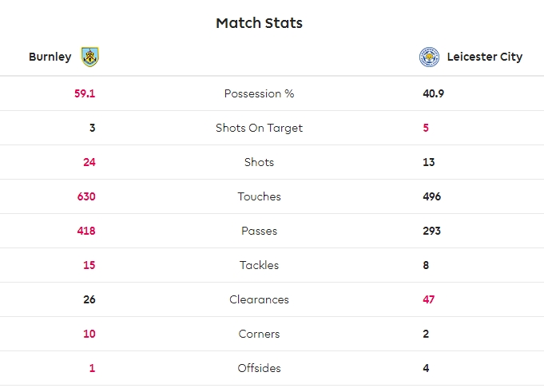The width and height of the screenshot is (544, 392).
Task: Select the Corners stat label
Action: click(x=259, y=334)
